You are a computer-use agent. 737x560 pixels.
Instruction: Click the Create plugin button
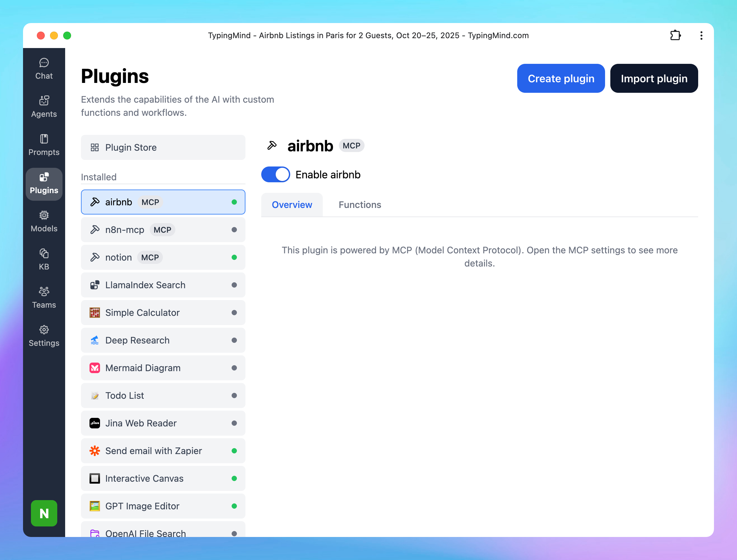(x=561, y=78)
